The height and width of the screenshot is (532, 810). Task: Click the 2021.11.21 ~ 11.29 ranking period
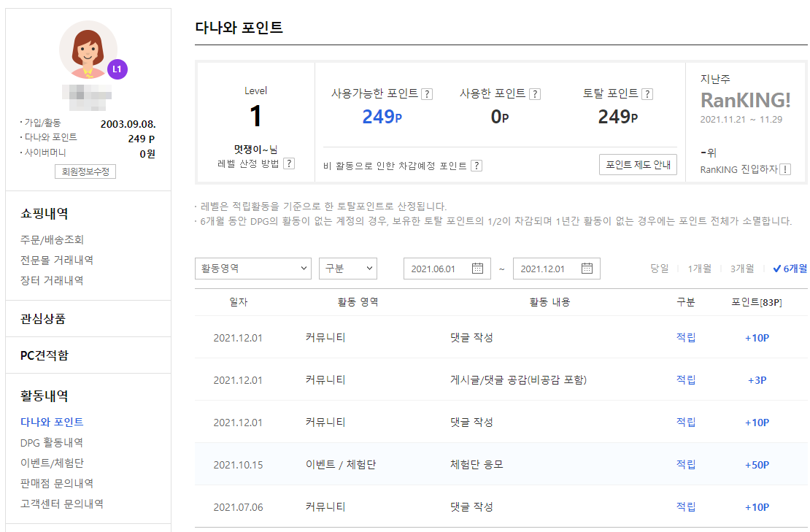tap(741, 119)
